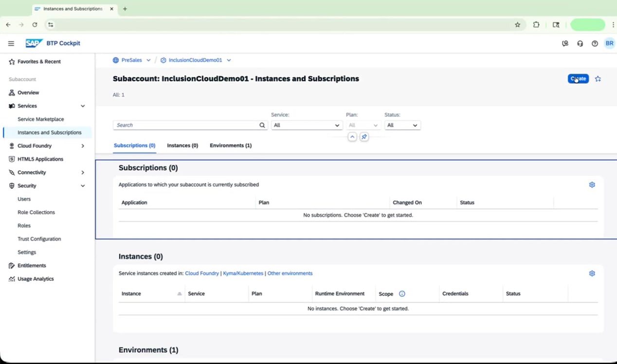The height and width of the screenshot is (364, 617).
Task: Open a new browser tab
Action: click(125, 9)
